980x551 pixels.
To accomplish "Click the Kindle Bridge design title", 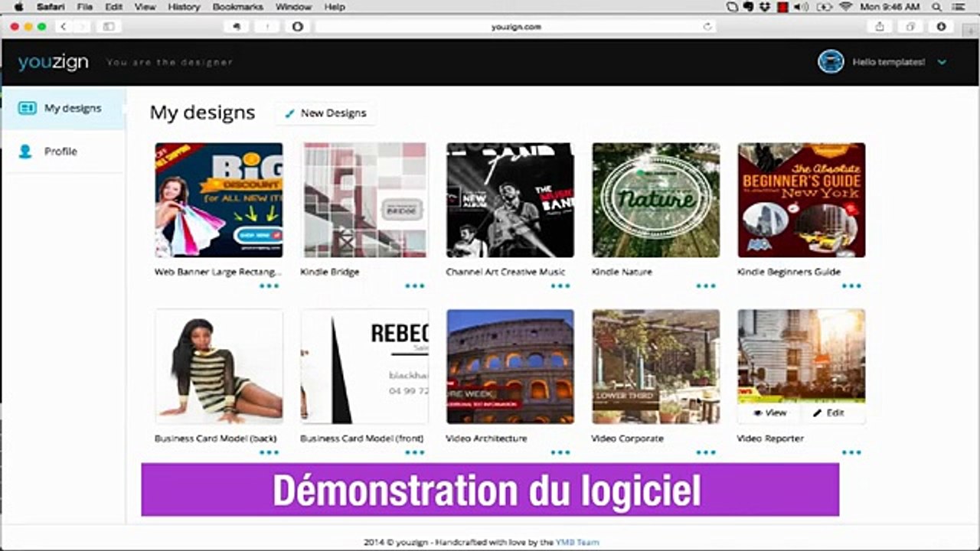I will [329, 272].
